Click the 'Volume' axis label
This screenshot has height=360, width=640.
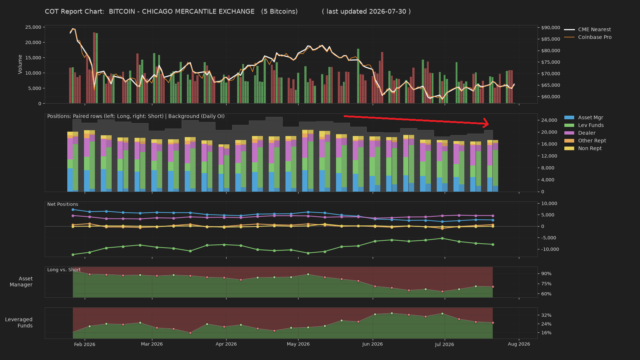20,64
